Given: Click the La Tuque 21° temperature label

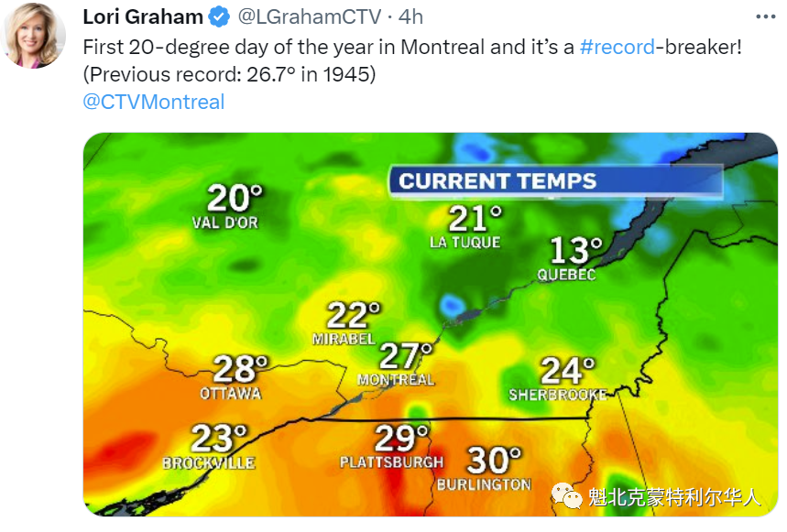Looking at the screenshot, I should click(466, 227).
